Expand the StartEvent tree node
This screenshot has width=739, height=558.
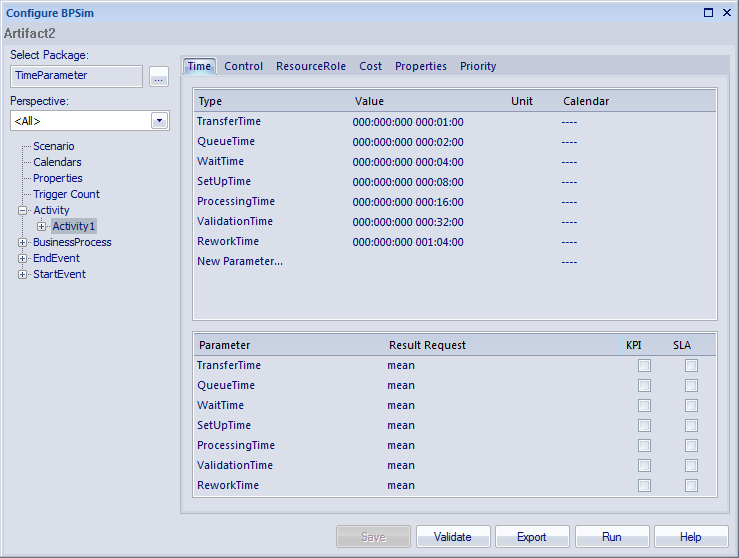[x=23, y=274]
